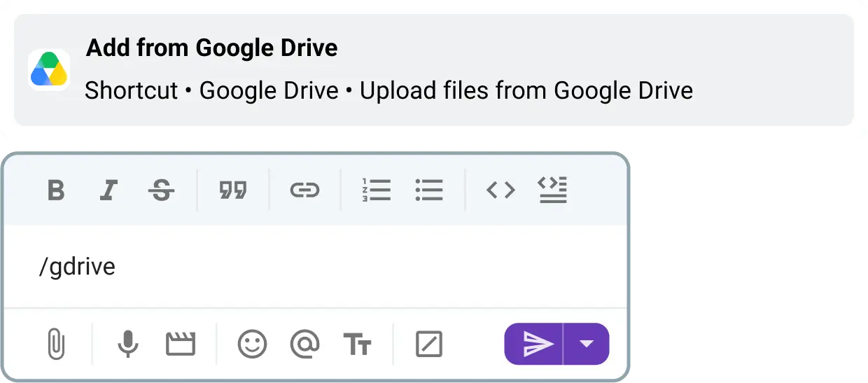Click "Shortcut • Google Drive • Upload files" description
This screenshot has width=868, height=383.
(x=388, y=91)
